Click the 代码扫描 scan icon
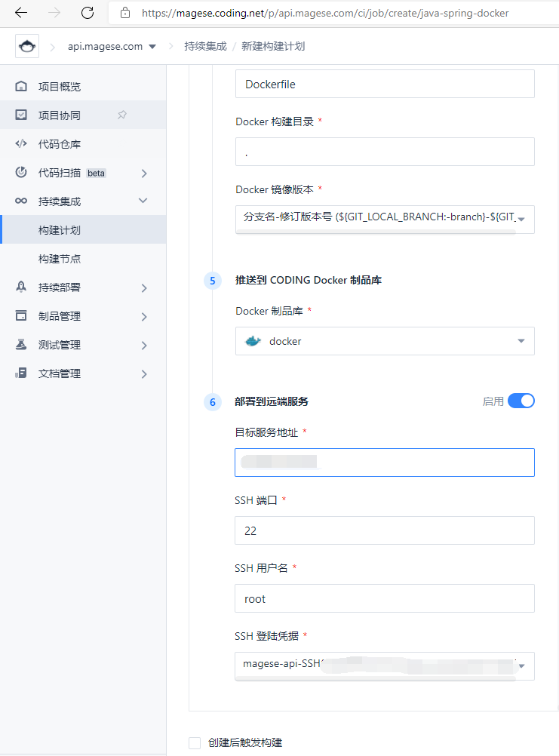 (21, 172)
